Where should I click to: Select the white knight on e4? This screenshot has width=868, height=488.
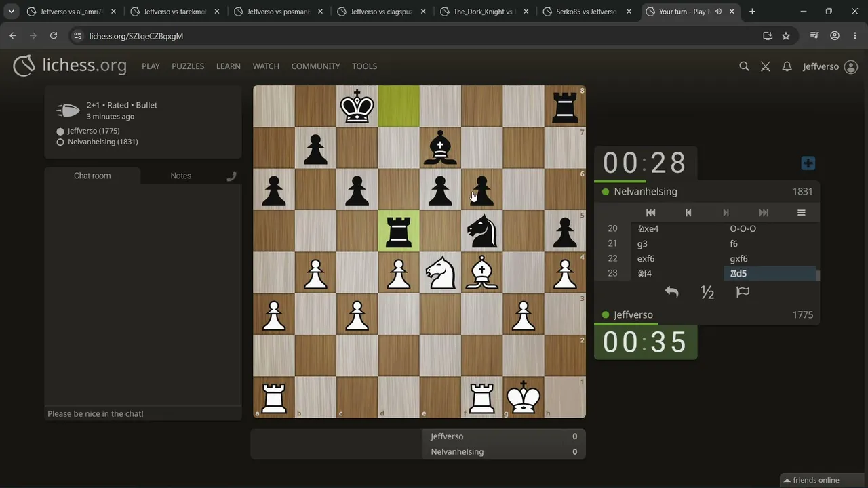440,272
